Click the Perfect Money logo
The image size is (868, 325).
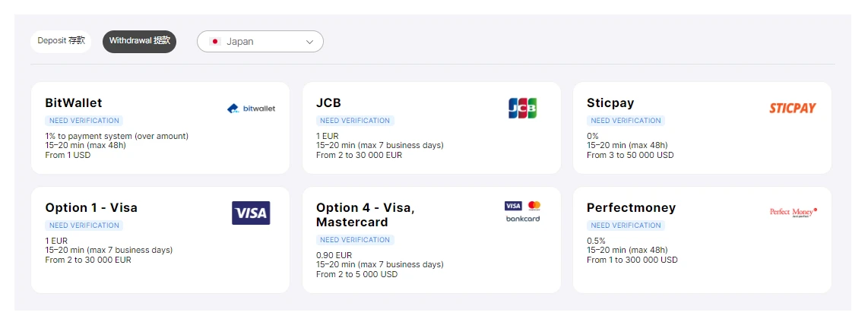click(x=793, y=213)
